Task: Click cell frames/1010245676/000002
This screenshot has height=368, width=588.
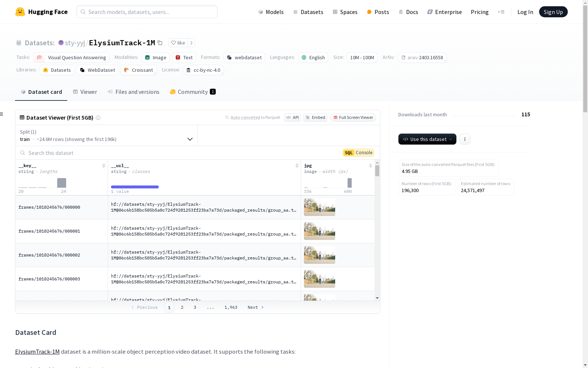Action: click(62, 255)
